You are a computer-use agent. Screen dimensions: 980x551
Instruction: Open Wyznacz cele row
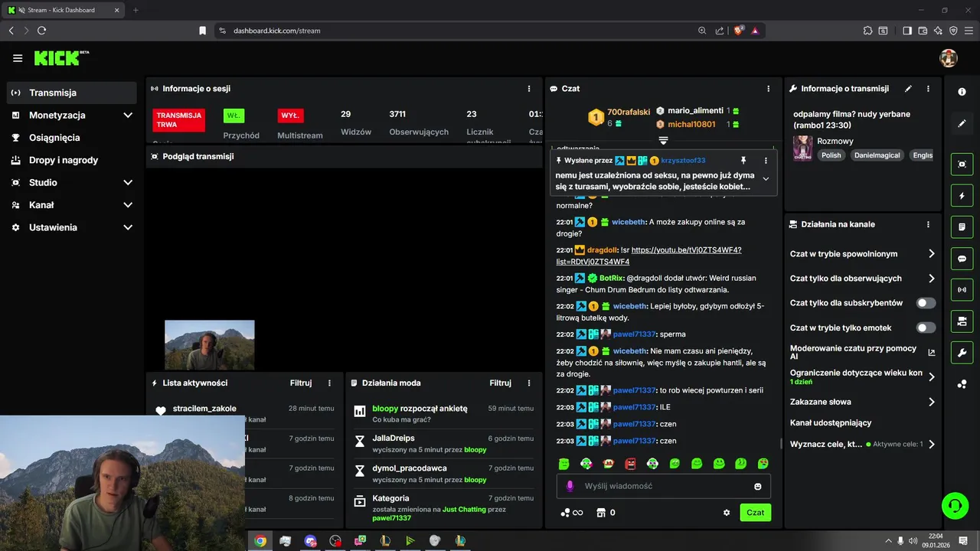[x=863, y=444]
